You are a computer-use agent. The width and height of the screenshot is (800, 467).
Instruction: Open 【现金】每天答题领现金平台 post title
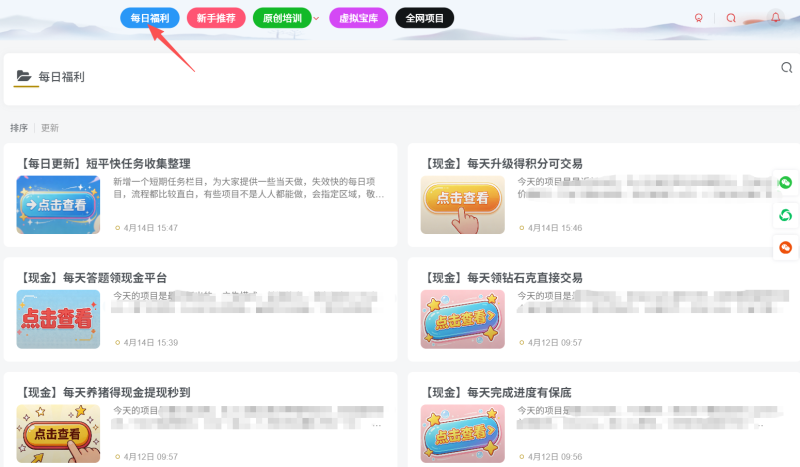point(93,277)
